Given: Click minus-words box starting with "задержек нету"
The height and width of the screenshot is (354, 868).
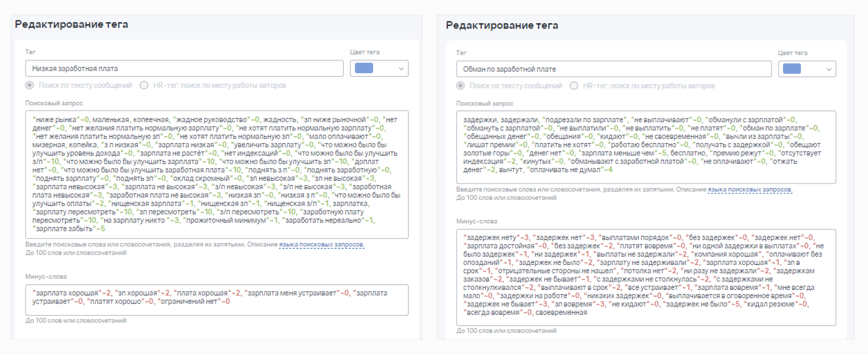Looking at the screenshot, I should click(646, 277).
